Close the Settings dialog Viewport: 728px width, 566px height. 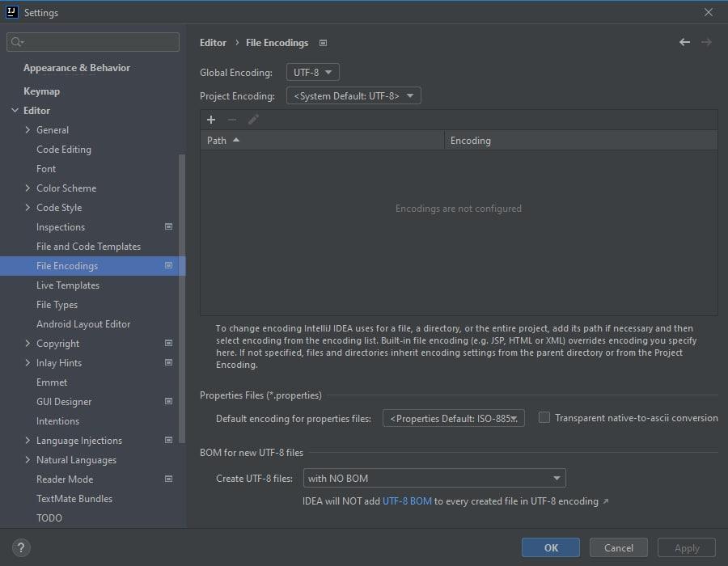coord(709,12)
